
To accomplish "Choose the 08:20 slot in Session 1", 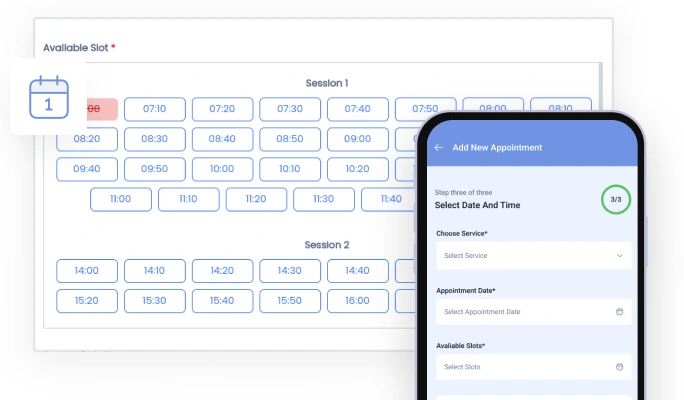I will click(x=86, y=139).
